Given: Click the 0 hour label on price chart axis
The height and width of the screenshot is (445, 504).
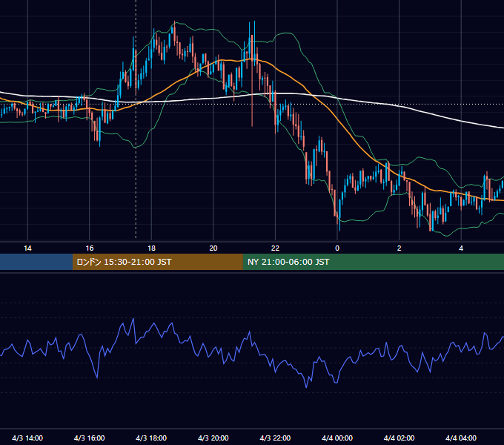Looking at the screenshot, I should pos(337,248).
